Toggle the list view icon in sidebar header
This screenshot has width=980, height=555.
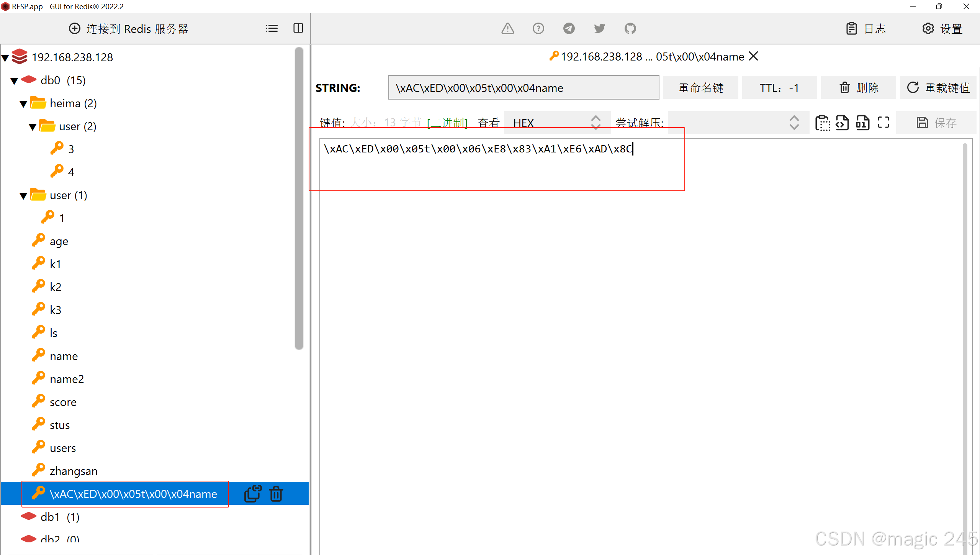[x=272, y=28]
